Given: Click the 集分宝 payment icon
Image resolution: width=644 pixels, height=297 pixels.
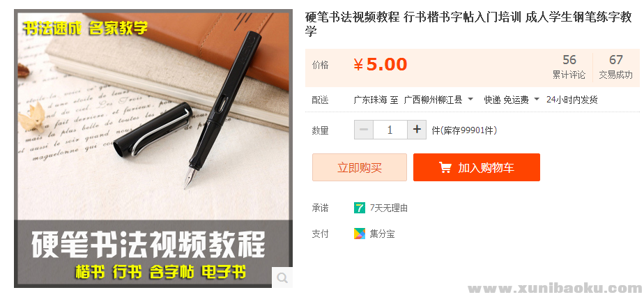Looking at the screenshot, I should click(x=360, y=234).
